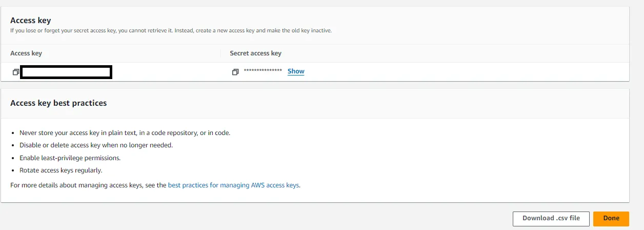Viewport: 644px width, 230px height.
Task: Click the 'Rotate access keys regularly' bullet
Action: coord(61,170)
